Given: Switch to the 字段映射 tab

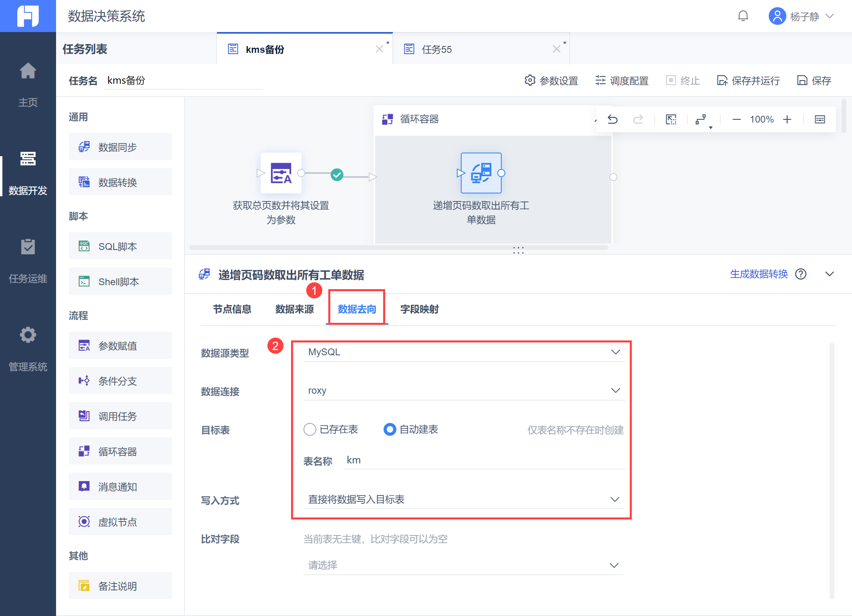Looking at the screenshot, I should [x=419, y=309].
